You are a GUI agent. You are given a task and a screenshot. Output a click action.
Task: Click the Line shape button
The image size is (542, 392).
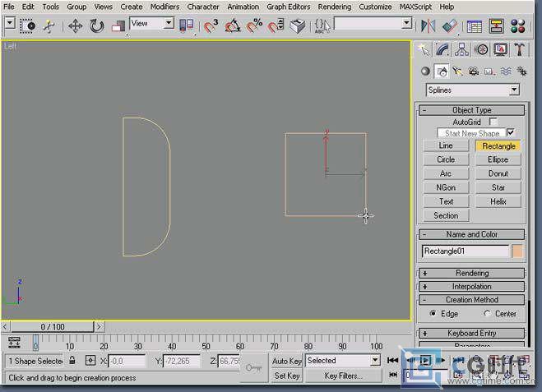pyautogui.click(x=446, y=145)
